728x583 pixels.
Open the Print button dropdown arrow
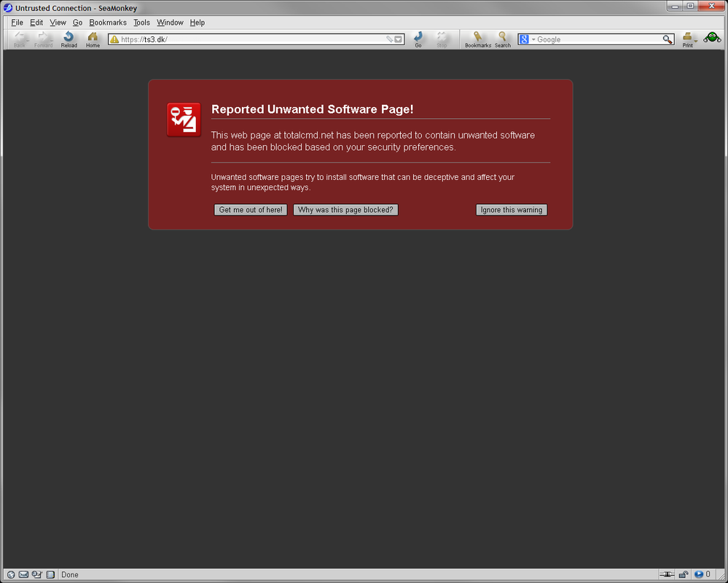[x=696, y=42]
